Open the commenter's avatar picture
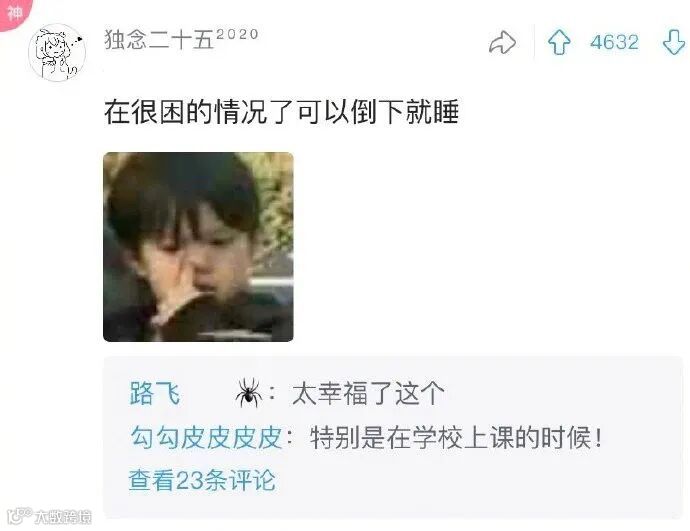This screenshot has height=531, width=690. pos(57,53)
